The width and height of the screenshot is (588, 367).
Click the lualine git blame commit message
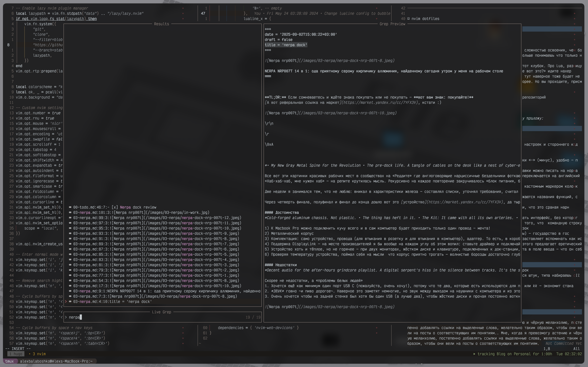click(x=357, y=13)
